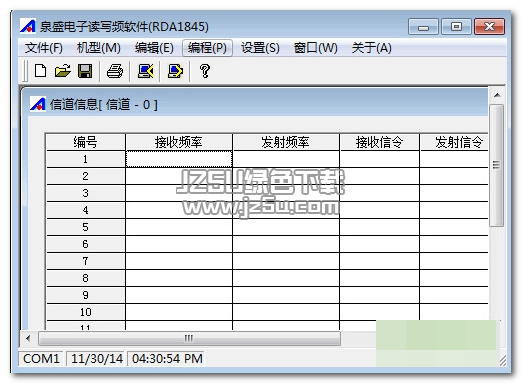Click the 发射信令 column header
The image size is (522, 384).
click(454, 142)
